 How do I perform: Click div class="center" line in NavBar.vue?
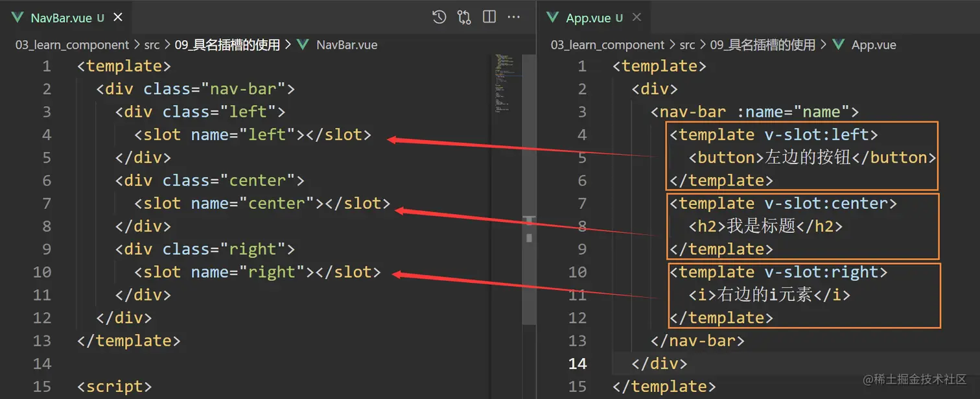pos(210,180)
